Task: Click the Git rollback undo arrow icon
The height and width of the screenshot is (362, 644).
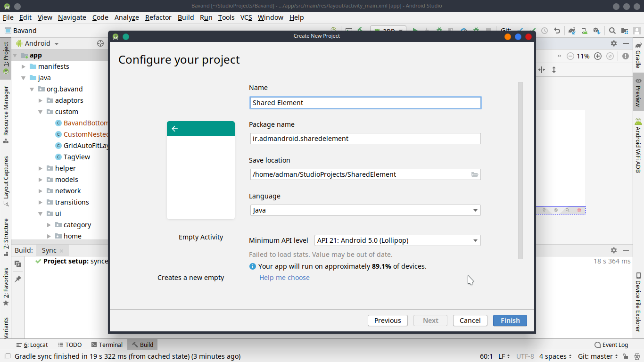Action: (557, 31)
